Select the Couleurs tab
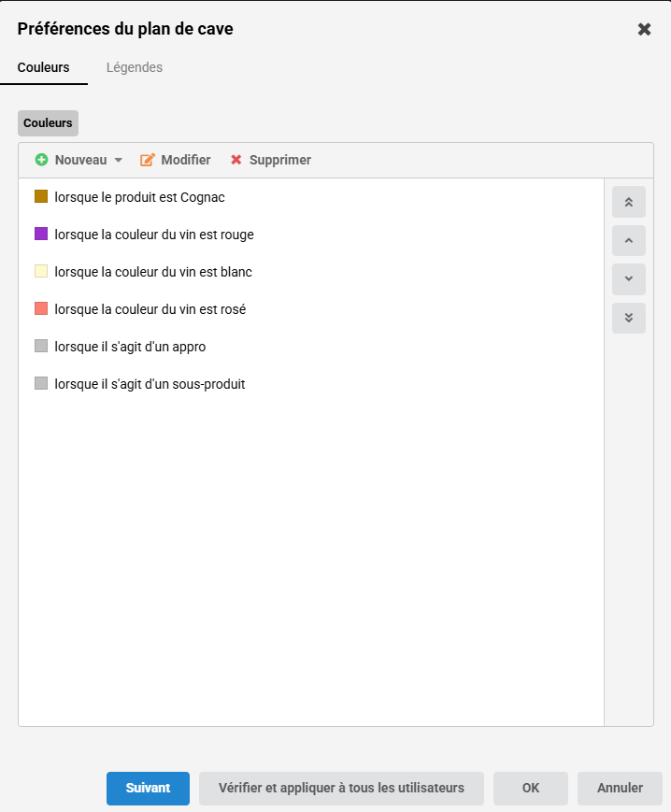The height and width of the screenshot is (812, 671). 44,67
